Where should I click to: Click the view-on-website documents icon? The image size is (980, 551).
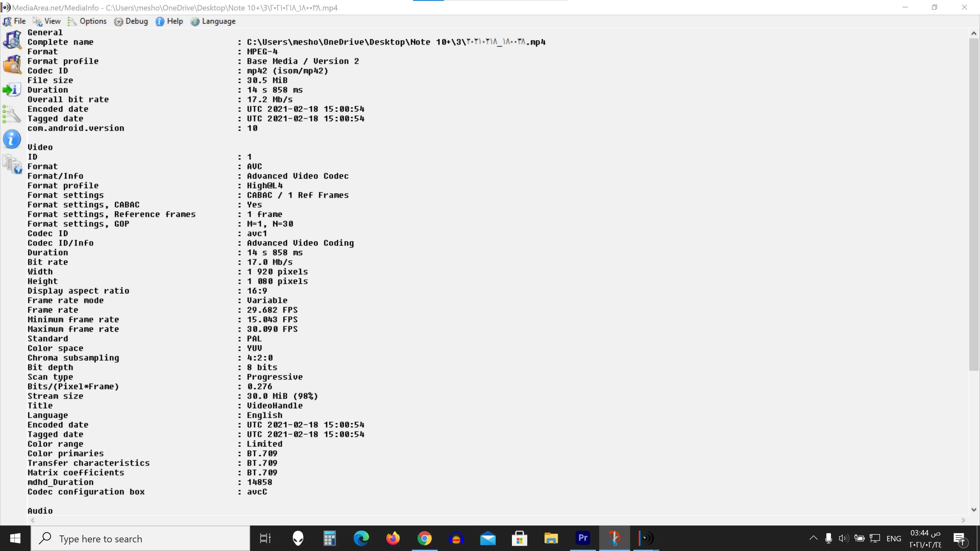(12, 164)
